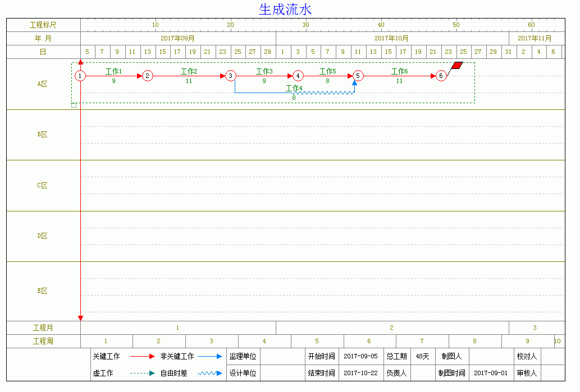Click the wavy free-float line of 工作4

point(323,93)
